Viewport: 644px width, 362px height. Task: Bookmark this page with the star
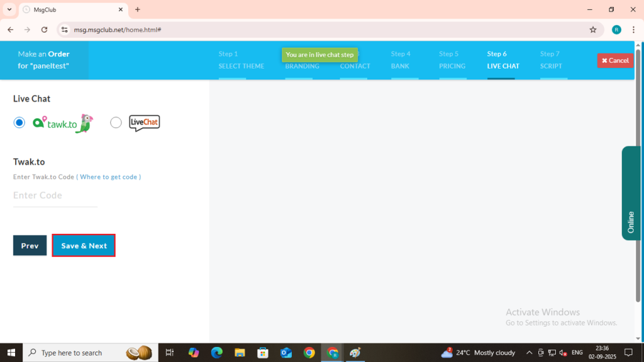tap(593, 30)
